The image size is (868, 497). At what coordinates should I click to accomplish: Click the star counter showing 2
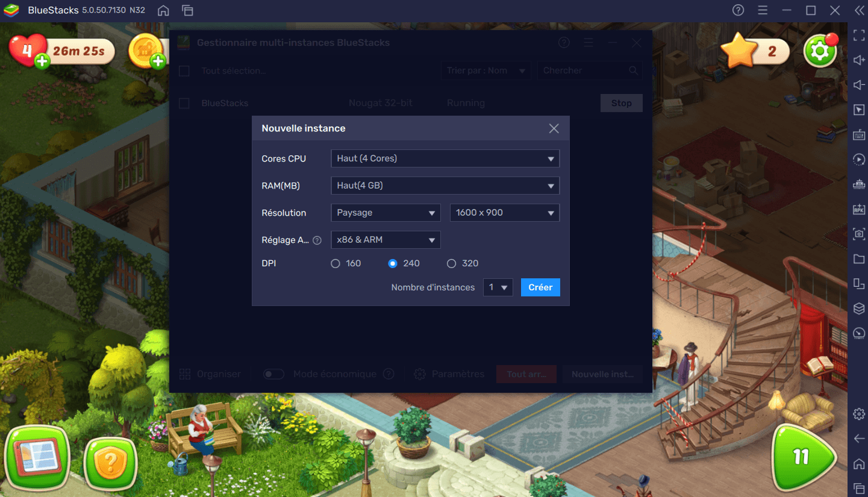point(757,51)
